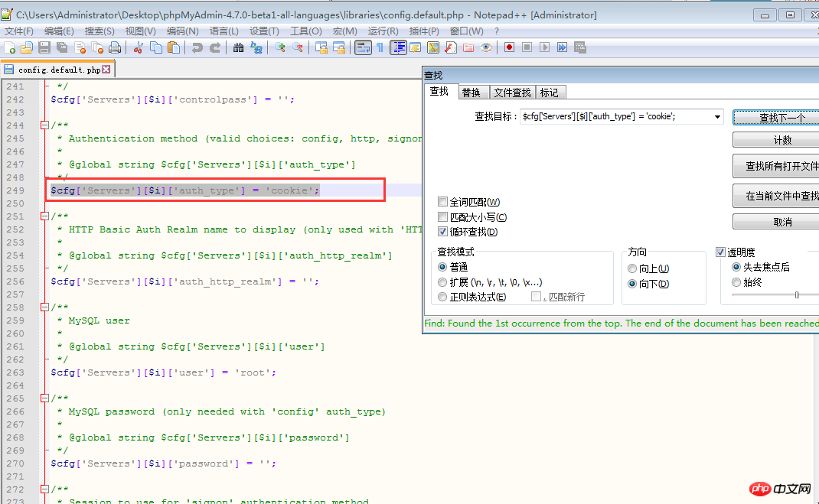Open the 文件(F) menu

19,31
